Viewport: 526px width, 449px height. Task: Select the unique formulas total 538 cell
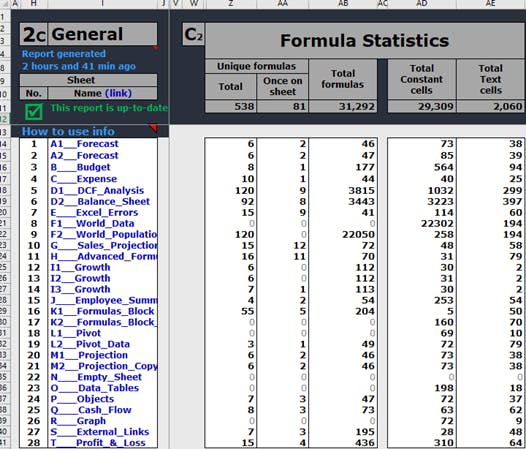[x=231, y=106]
